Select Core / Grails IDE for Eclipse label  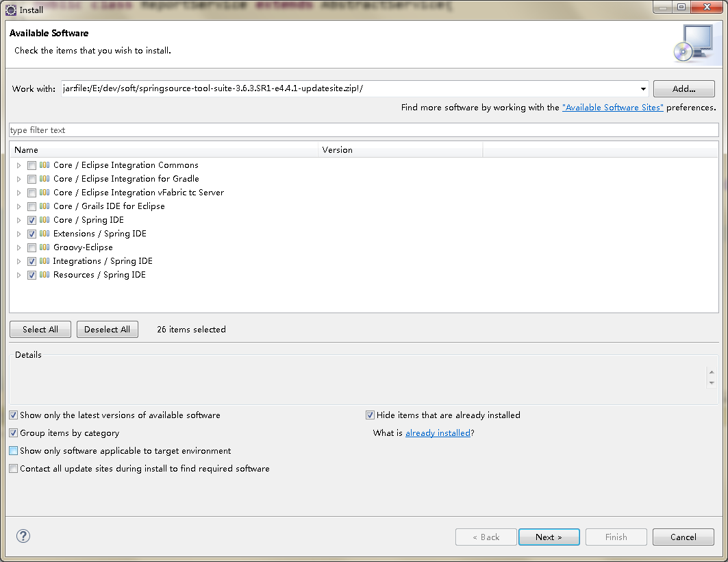[109, 206]
